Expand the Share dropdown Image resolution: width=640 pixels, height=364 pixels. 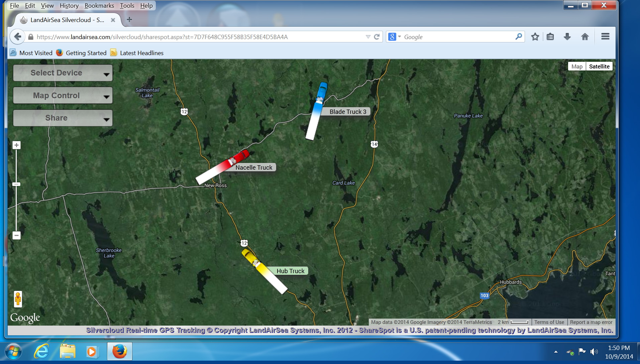(x=63, y=118)
